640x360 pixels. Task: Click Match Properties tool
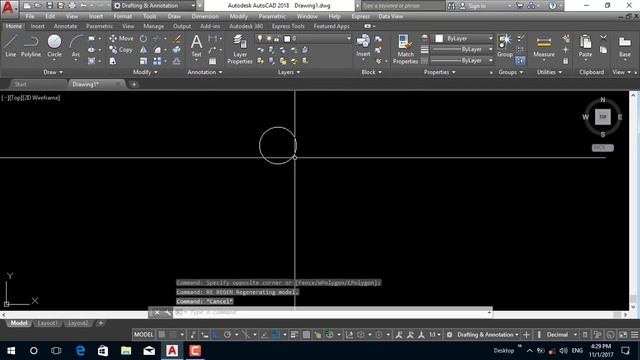[405, 49]
